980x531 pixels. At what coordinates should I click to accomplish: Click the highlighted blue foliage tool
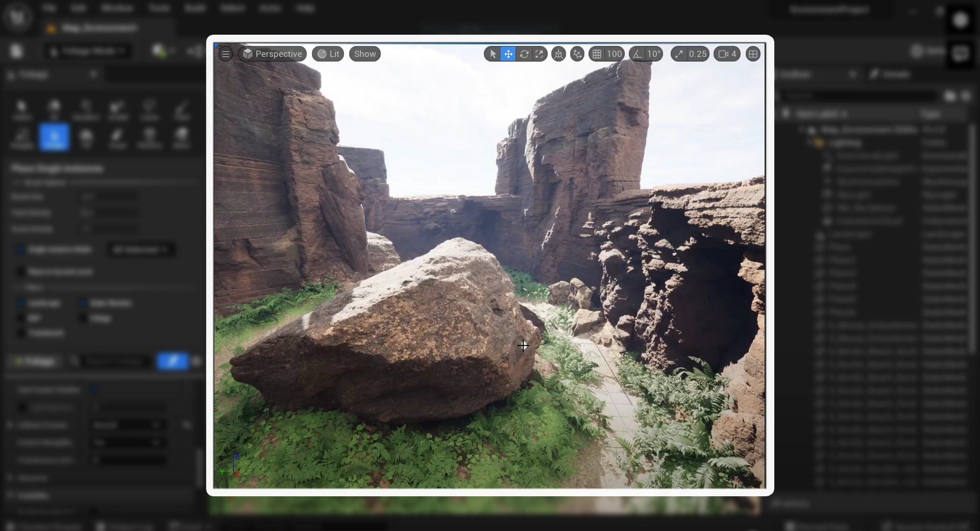(54, 137)
